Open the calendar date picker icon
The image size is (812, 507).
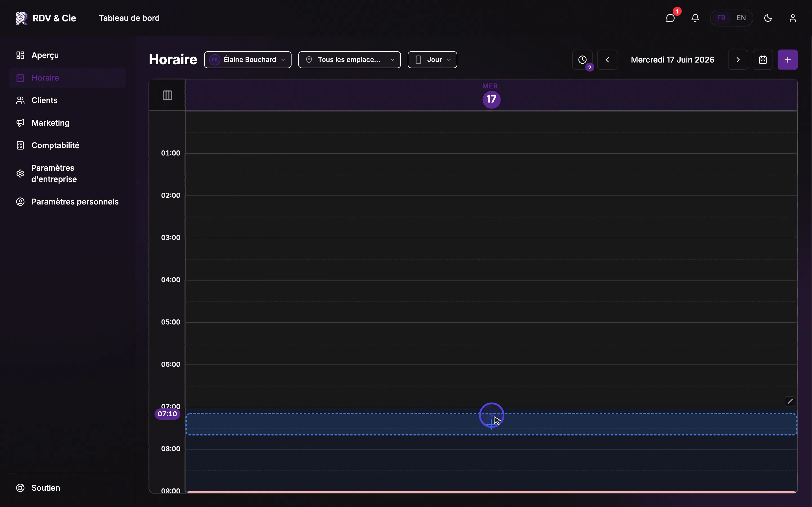tap(763, 60)
